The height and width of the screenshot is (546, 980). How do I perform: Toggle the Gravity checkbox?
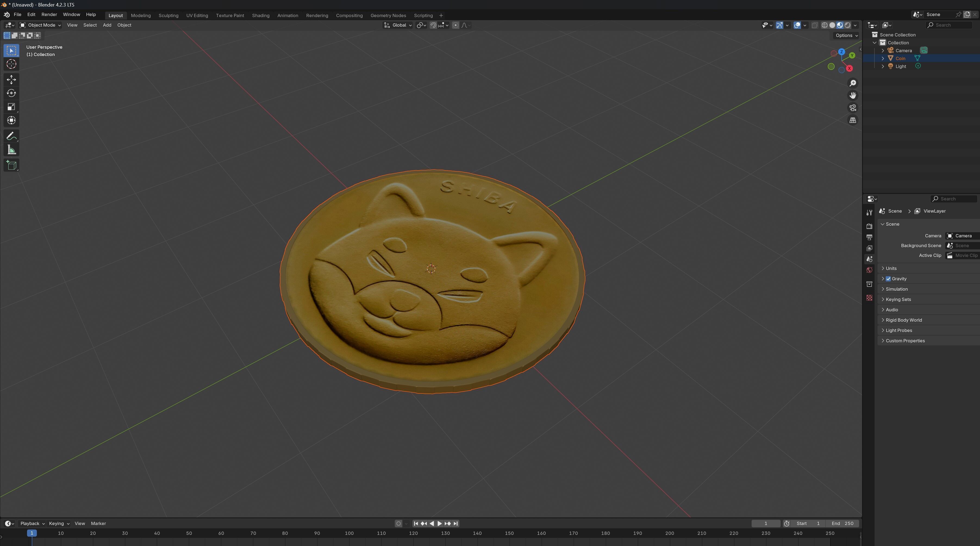888,279
